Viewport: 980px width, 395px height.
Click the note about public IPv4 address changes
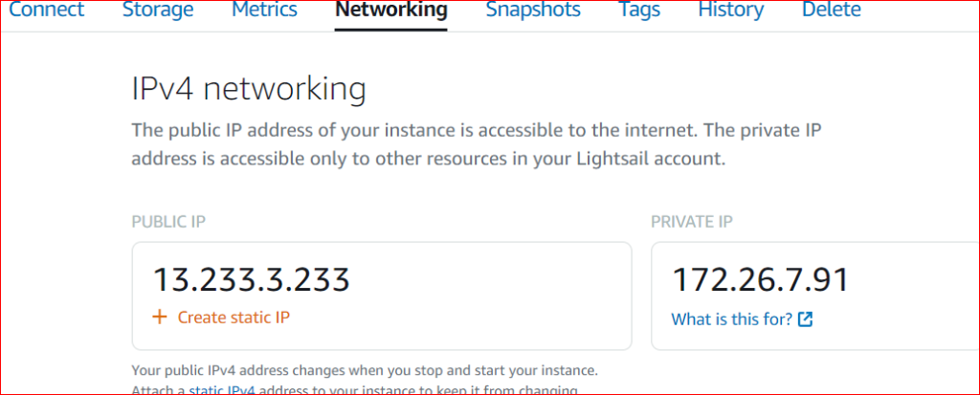coord(365,369)
